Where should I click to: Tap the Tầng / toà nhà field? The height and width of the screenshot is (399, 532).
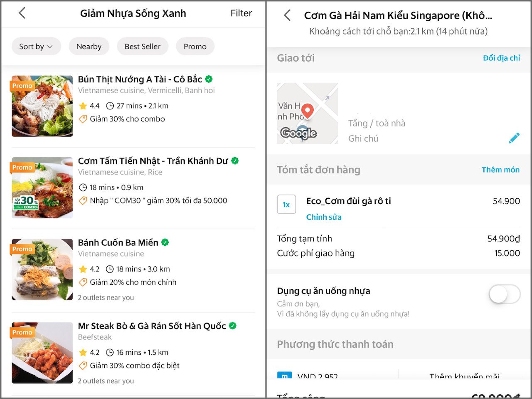point(377,123)
